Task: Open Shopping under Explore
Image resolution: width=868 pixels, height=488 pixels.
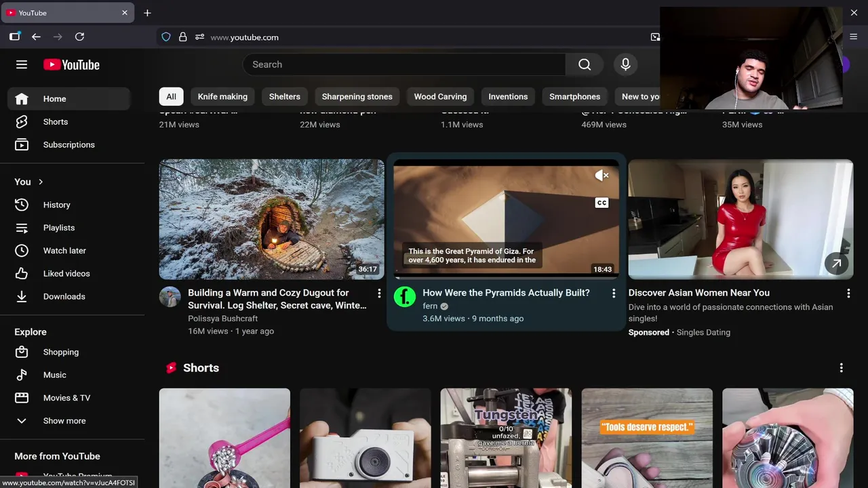Action: point(68,352)
